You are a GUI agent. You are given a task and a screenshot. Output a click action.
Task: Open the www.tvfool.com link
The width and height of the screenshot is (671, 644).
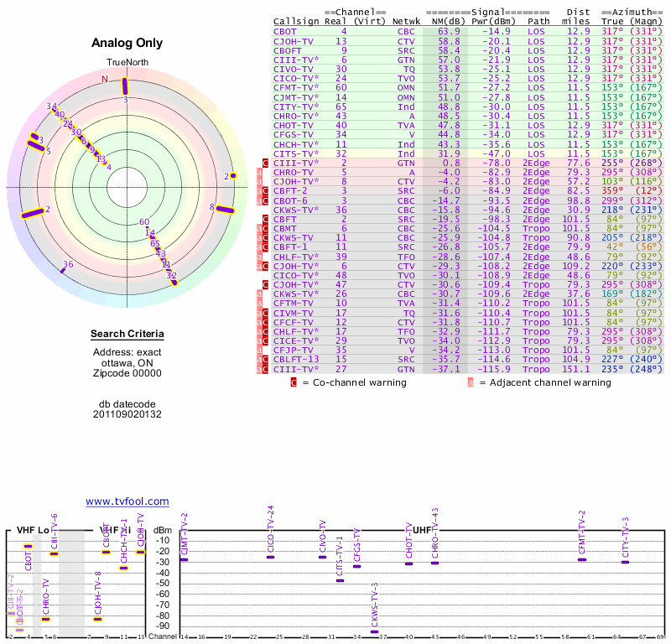127,501
